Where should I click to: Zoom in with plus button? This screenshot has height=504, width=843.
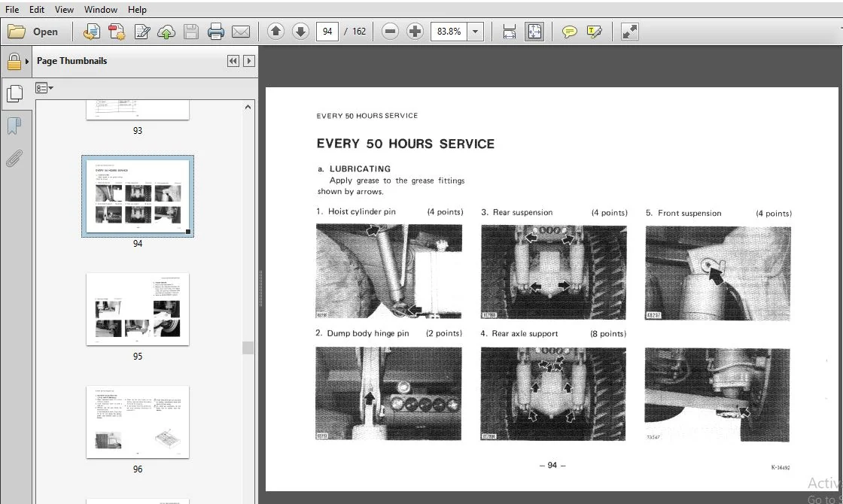click(x=415, y=31)
